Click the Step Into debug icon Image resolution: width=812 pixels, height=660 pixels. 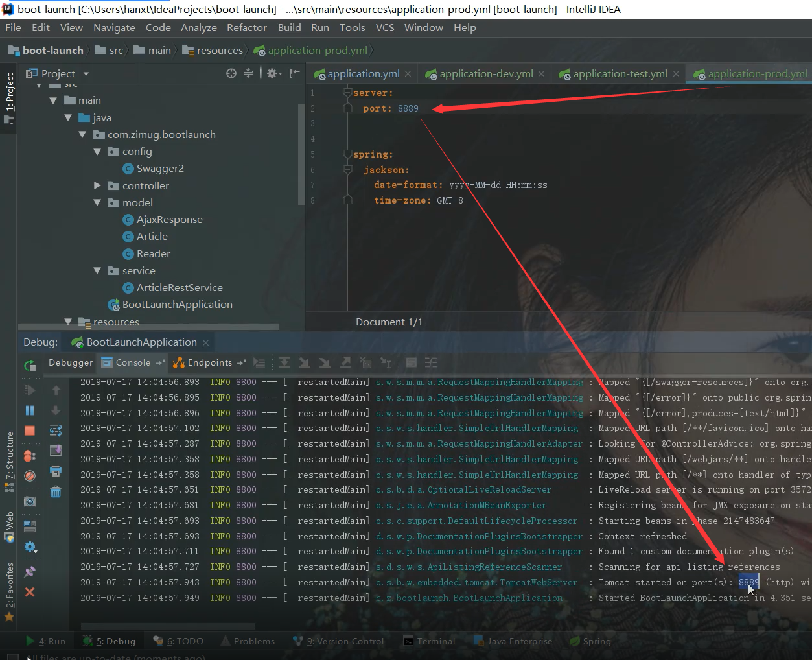coord(304,363)
